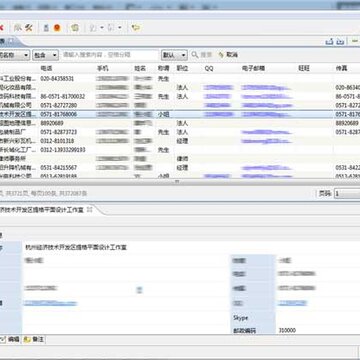The width and height of the screenshot is (360, 360).
Task: Click the small document icon beside orange seal
Action: coord(46,28)
